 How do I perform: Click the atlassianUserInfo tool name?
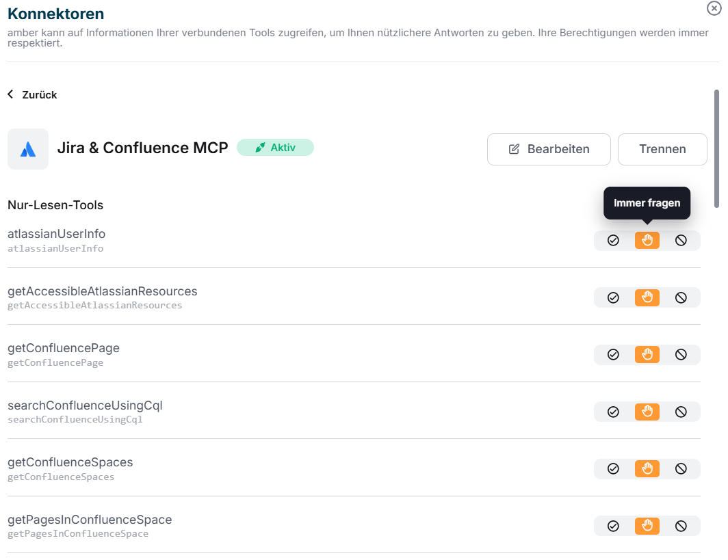(x=56, y=234)
